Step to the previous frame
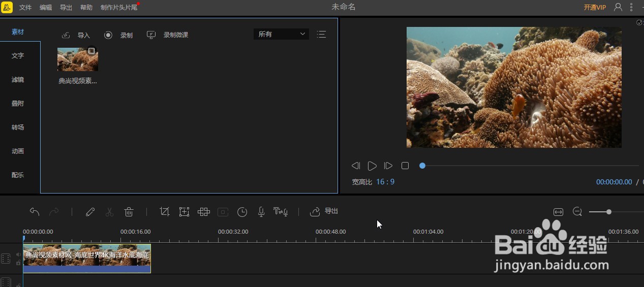644x287 pixels. point(356,166)
